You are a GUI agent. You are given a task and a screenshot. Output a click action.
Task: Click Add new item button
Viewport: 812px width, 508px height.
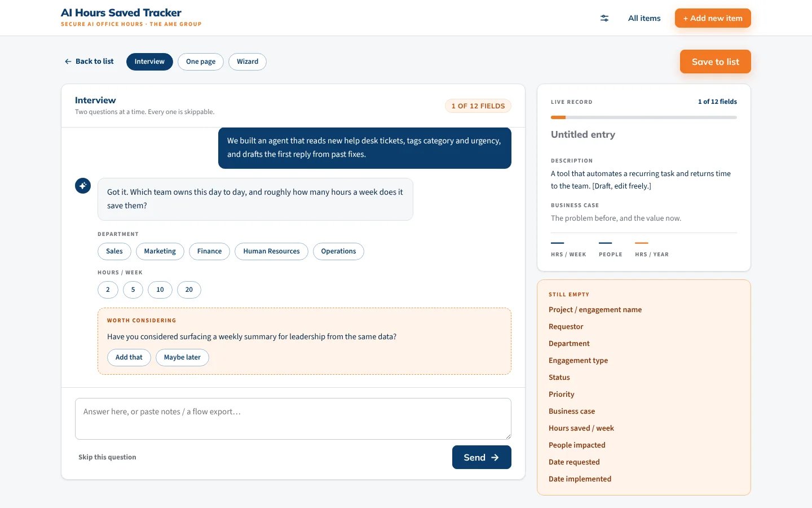coord(713,18)
